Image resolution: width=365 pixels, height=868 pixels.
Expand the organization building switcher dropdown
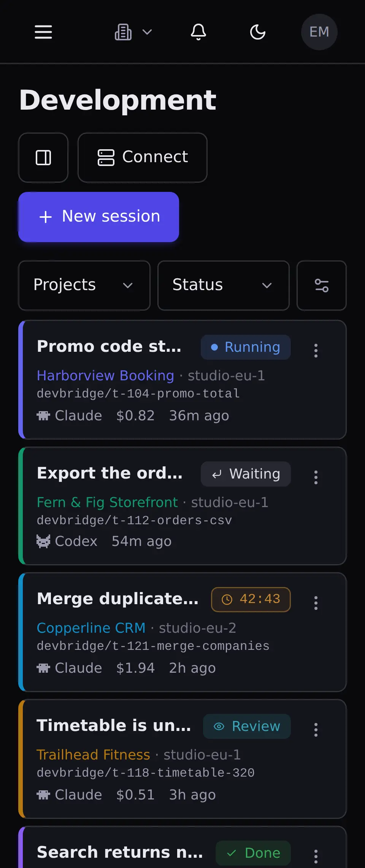[x=133, y=32]
